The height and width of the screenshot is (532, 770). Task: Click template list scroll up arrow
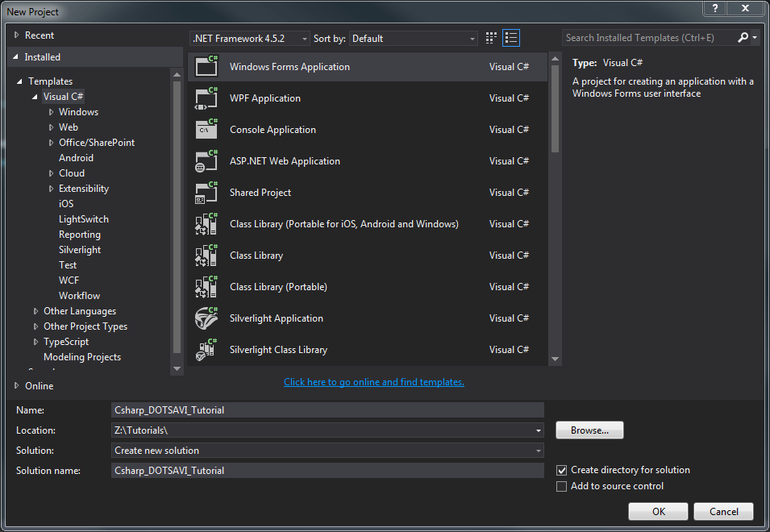[x=555, y=59]
